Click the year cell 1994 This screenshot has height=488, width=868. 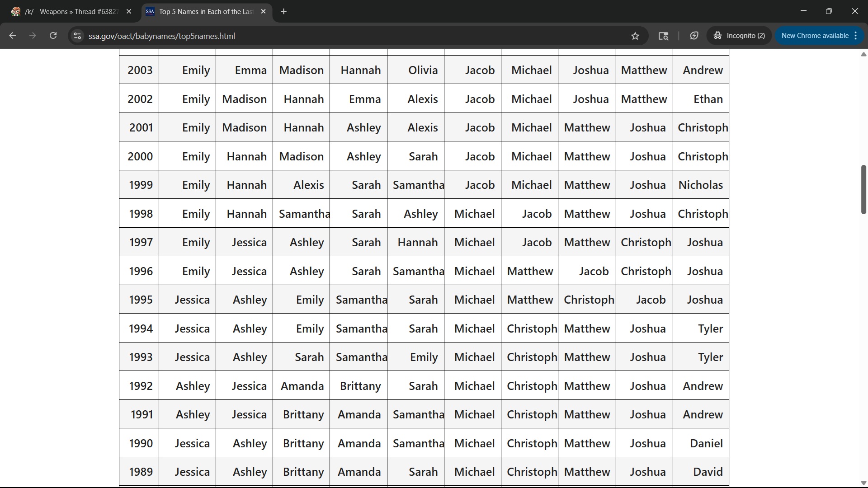(139, 328)
